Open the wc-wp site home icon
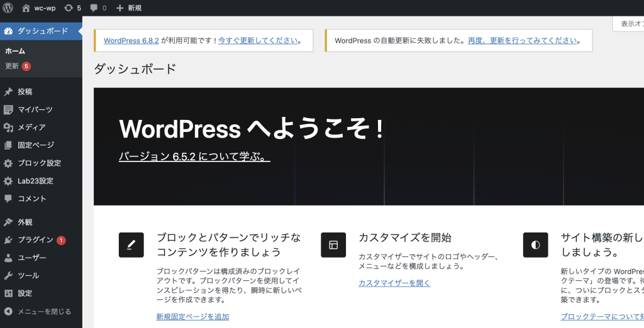Viewport: 644px width, 328px height. (x=26, y=8)
